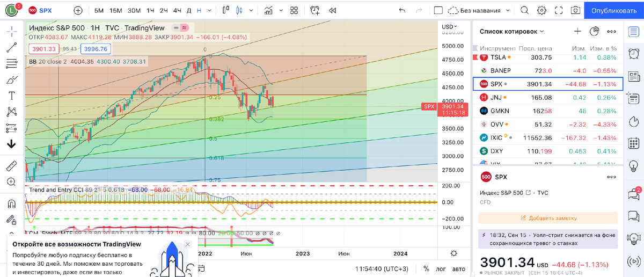Screen dimensions: 644x277
Task: Undo the last chart action
Action: (x=402, y=10)
